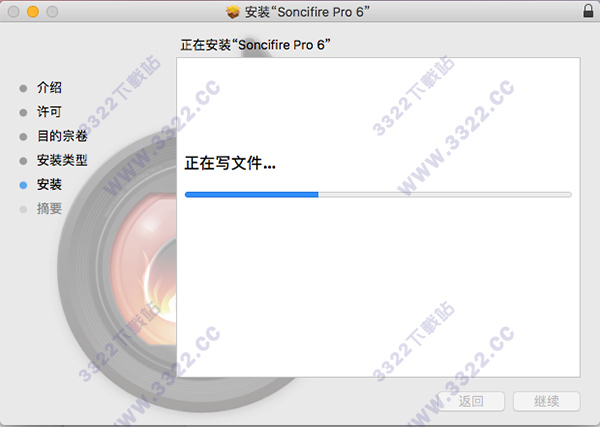Click the lock icon in title bar
Screen dimensions: 600x427
[588, 11]
